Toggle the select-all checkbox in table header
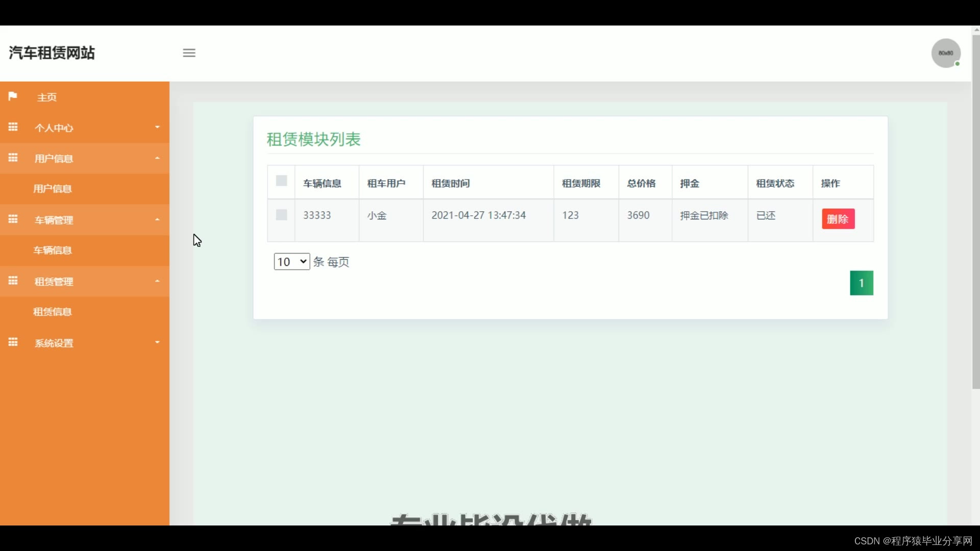This screenshot has width=980, height=551. [x=281, y=181]
